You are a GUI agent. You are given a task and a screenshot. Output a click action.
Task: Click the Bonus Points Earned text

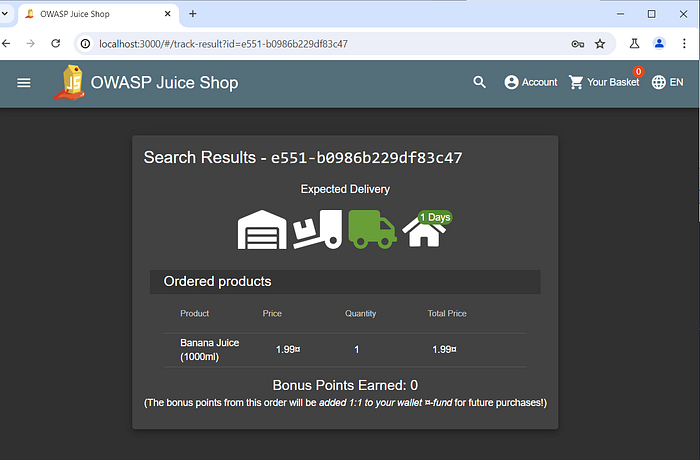click(x=345, y=385)
